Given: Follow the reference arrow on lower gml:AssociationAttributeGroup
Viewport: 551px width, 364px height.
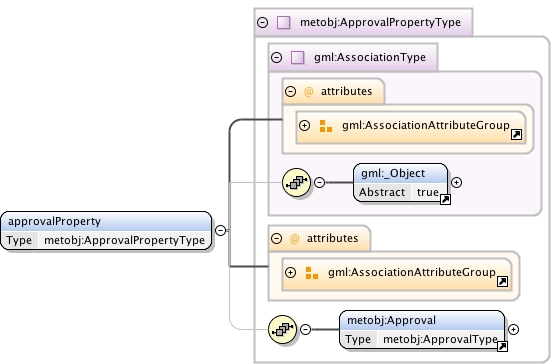Looking at the screenshot, I should [x=503, y=281].
